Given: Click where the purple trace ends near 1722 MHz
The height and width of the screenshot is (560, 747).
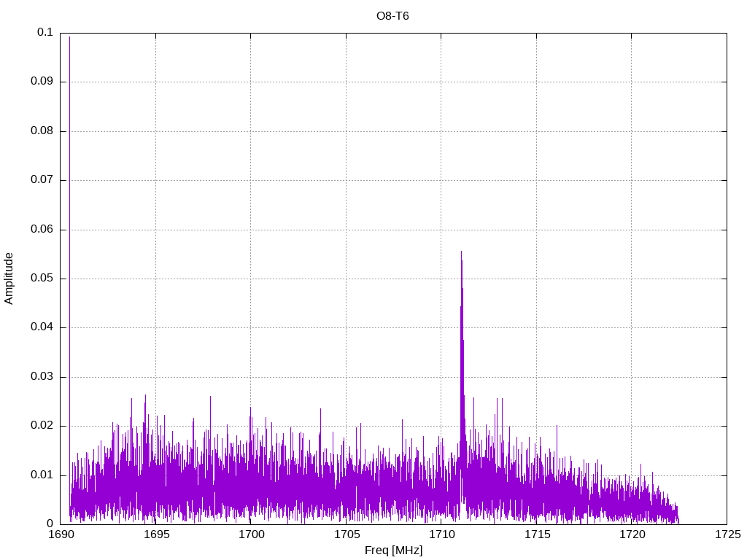Looking at the screenshot, I should tap(678, 518).
